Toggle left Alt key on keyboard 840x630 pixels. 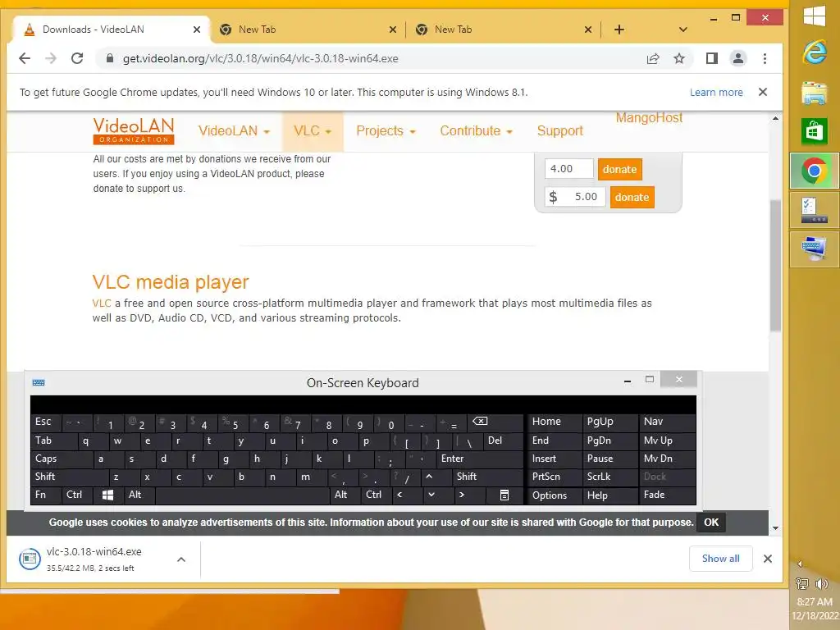(139, 495)
